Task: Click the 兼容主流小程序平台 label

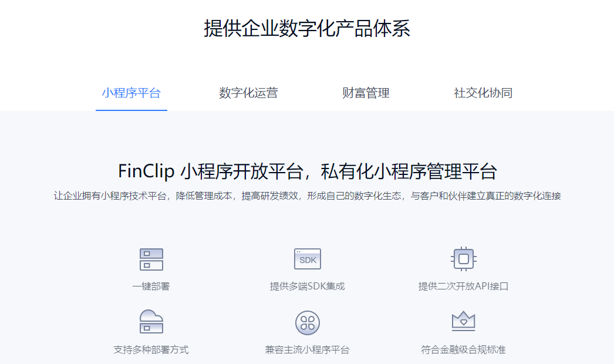Action: [308, 349]
